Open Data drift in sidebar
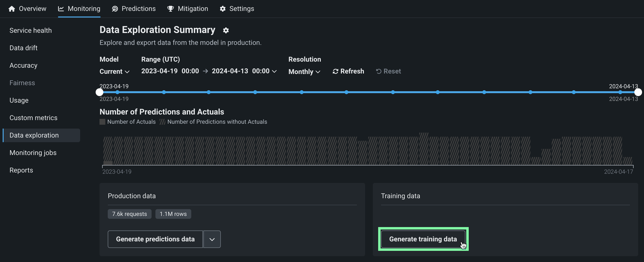 pyautogui.click(x=23, y=48)
